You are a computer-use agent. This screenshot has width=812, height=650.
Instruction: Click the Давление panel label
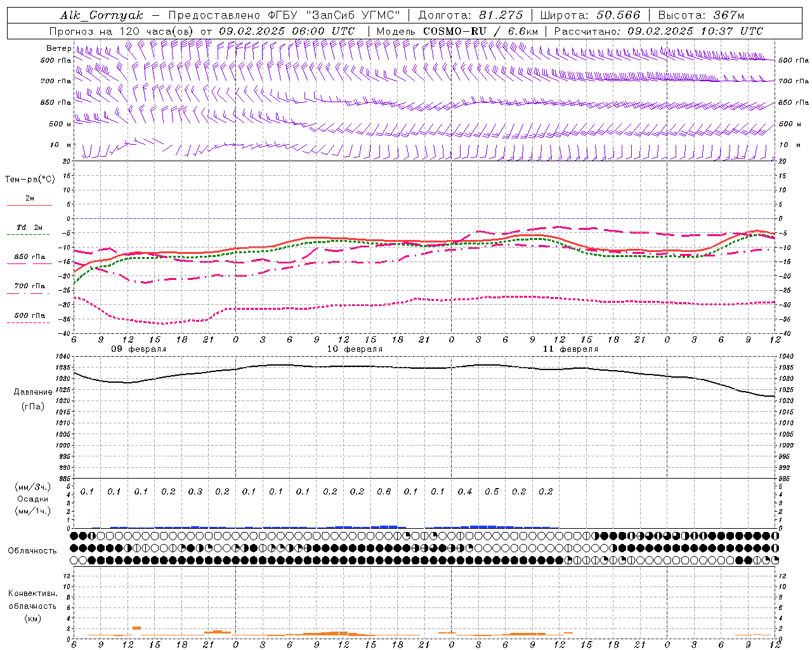point(33,392)
